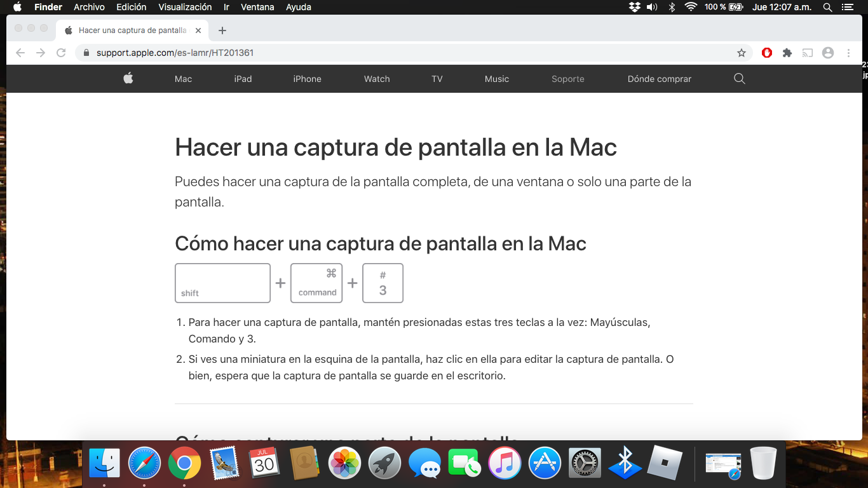Open the Edición menu
The image size is (868, 488).
point(132,7)
